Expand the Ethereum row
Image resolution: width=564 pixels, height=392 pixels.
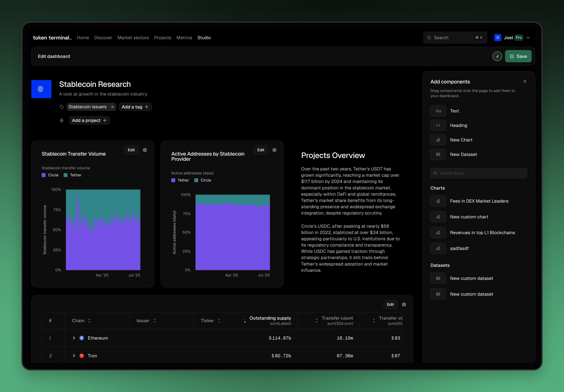74,338
